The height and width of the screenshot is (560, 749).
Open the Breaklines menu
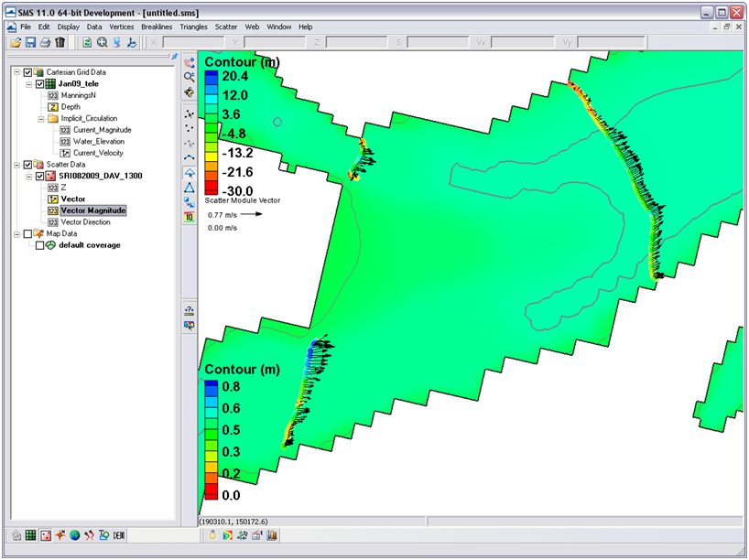(157, 27)
